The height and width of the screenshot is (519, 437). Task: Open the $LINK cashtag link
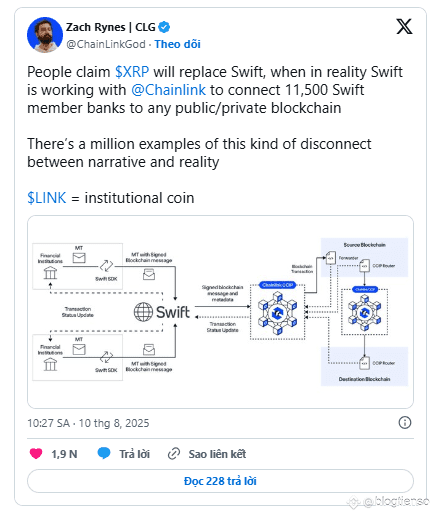pyautogui.click(x=47, y=198)
